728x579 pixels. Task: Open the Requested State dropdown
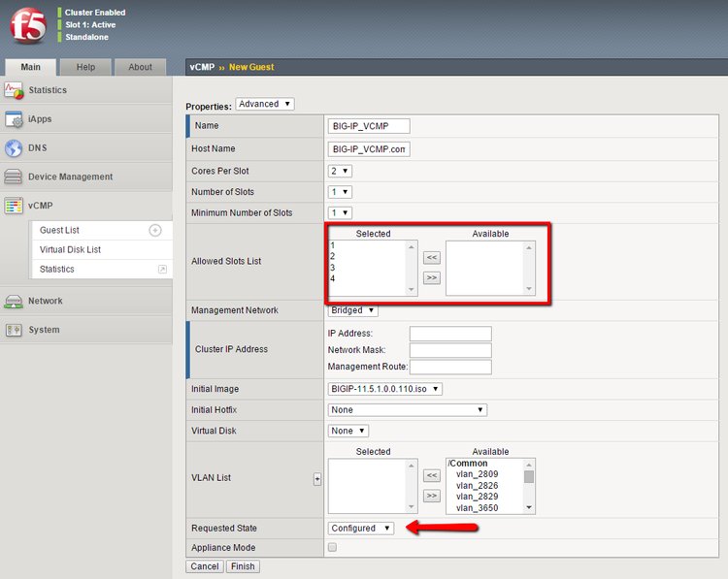361,528
